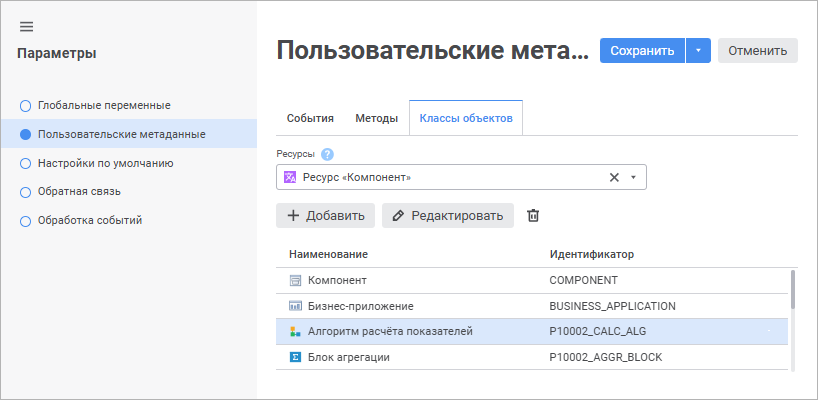Click the Пользовательские мета... page title

coord(432,51)
